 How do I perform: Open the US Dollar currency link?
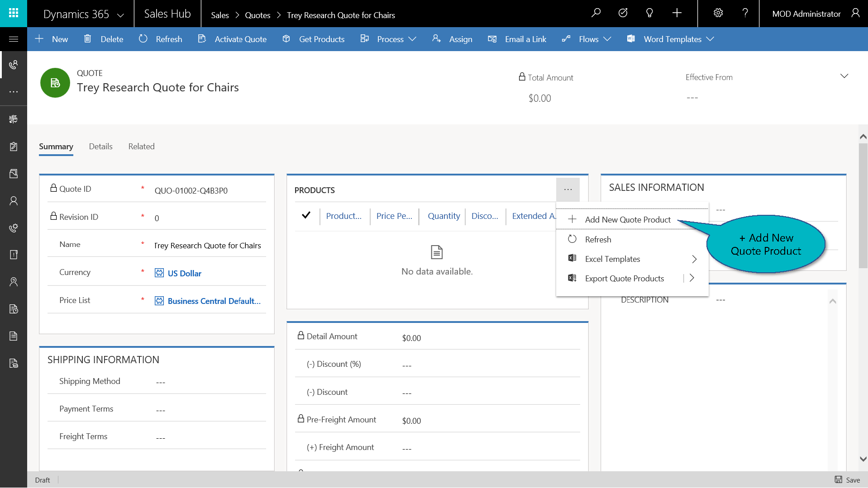click(184, 274)
